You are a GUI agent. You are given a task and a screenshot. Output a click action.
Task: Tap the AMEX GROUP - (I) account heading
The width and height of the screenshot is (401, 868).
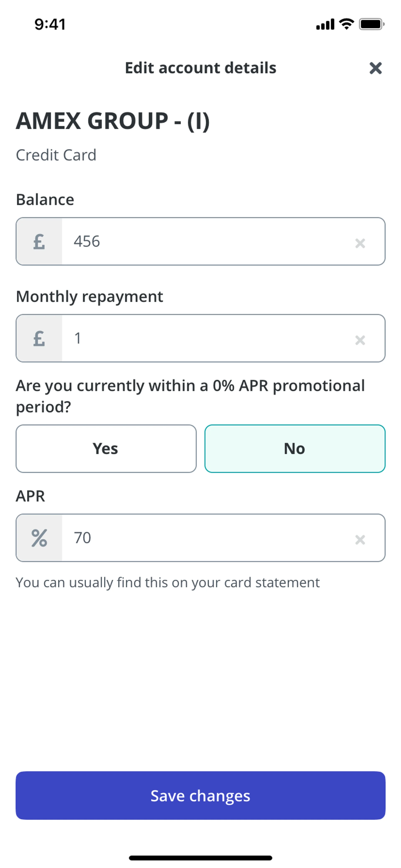pos(113,121)
